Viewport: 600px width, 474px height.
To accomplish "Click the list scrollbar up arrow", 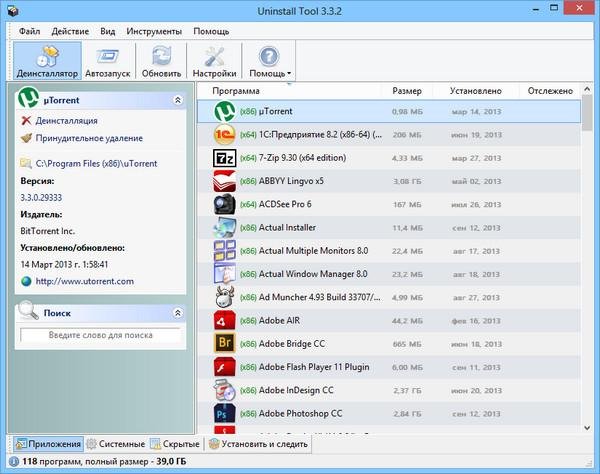I will click(587, 89).
